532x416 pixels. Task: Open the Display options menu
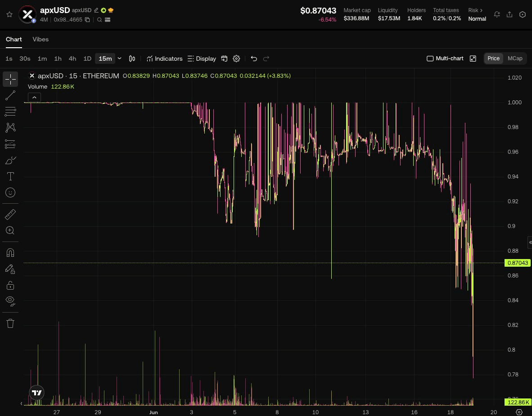tap(202, 58)
